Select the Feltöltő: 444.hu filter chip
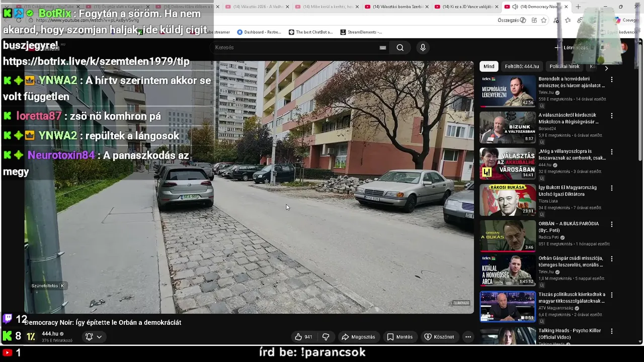The height and width of the screenshot is (362, 644). [x=522, y=66]
